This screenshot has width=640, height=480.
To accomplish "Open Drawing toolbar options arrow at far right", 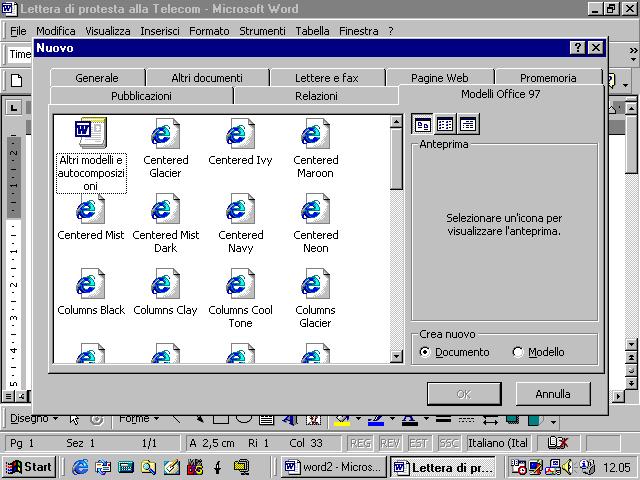I will (x=553, y=422).
